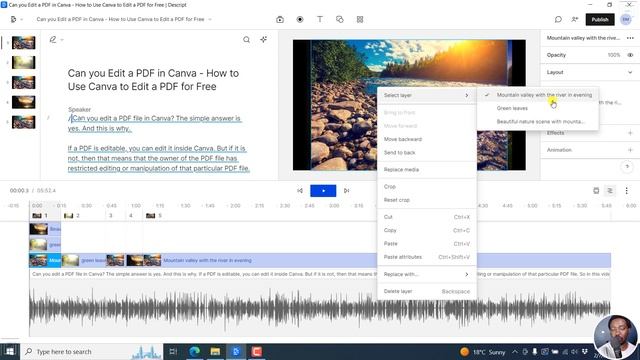The height and width of the screenshot is (360, 640).
Task: Choose Copy in context menu
Action: [x=427, y=230]
